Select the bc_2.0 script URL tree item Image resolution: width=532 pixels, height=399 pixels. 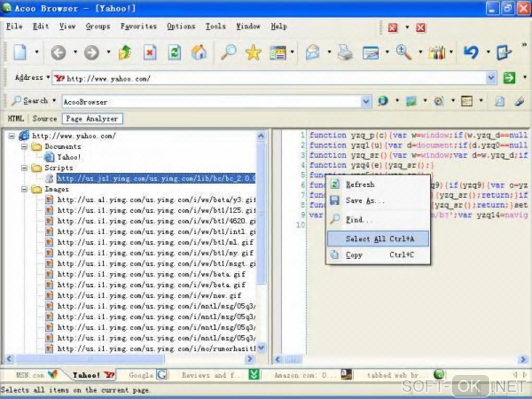[156, 178]
